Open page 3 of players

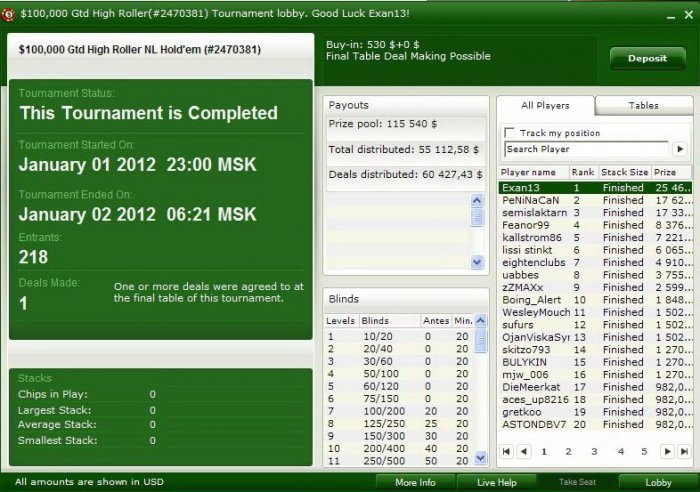tap(594, 451)
